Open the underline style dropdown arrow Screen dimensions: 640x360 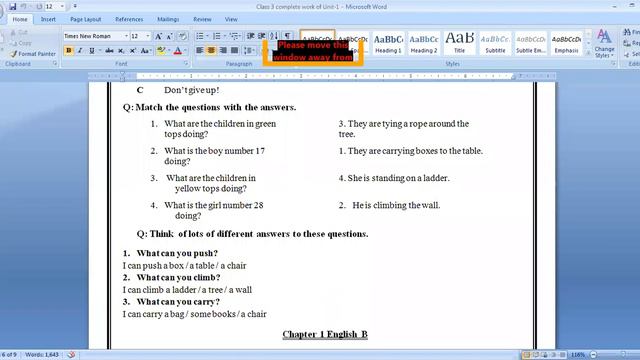click(99, 51)
